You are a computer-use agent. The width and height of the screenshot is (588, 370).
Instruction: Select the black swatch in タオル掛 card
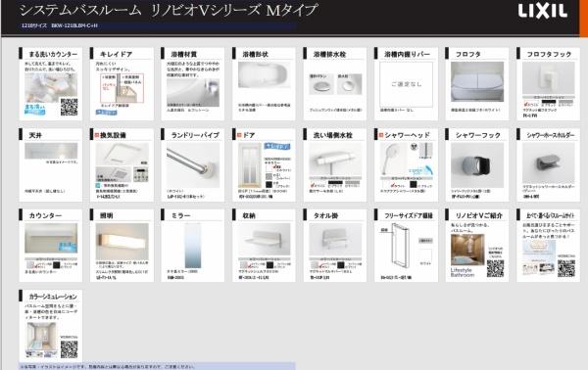coord(340,265)
